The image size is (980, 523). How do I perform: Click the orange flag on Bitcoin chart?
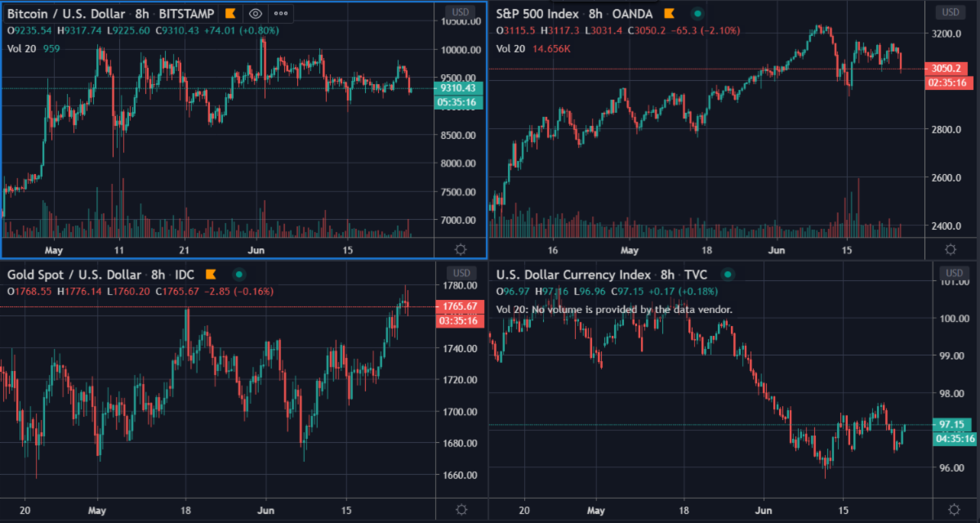click(x=231, y=14)
